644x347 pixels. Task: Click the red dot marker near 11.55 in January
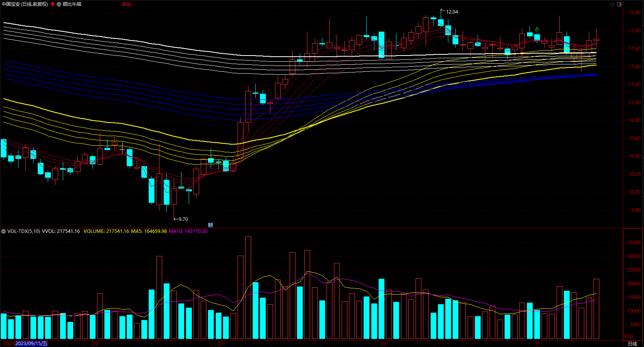click(x=522, y=53)
